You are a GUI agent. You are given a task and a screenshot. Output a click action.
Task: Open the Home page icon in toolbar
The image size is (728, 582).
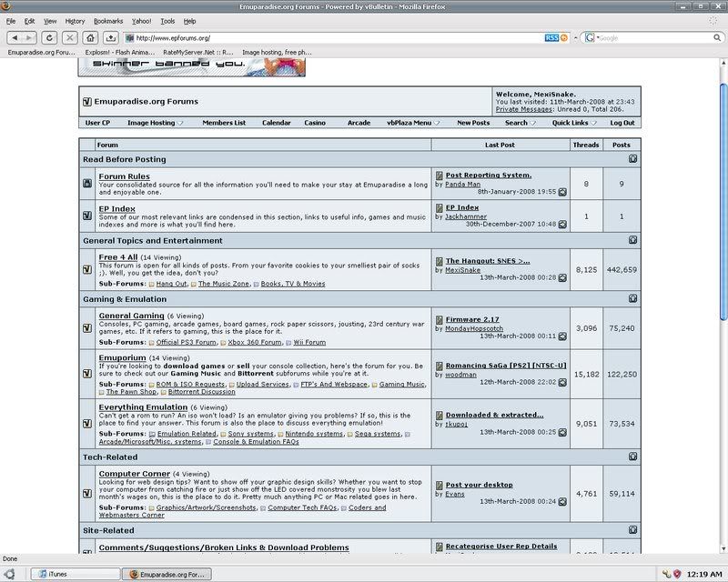point(90,37)
